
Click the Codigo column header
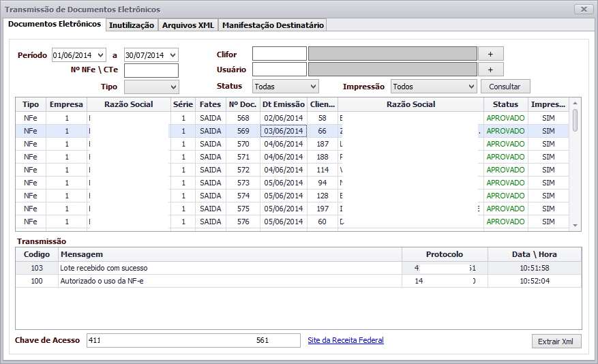click(37, 255)
